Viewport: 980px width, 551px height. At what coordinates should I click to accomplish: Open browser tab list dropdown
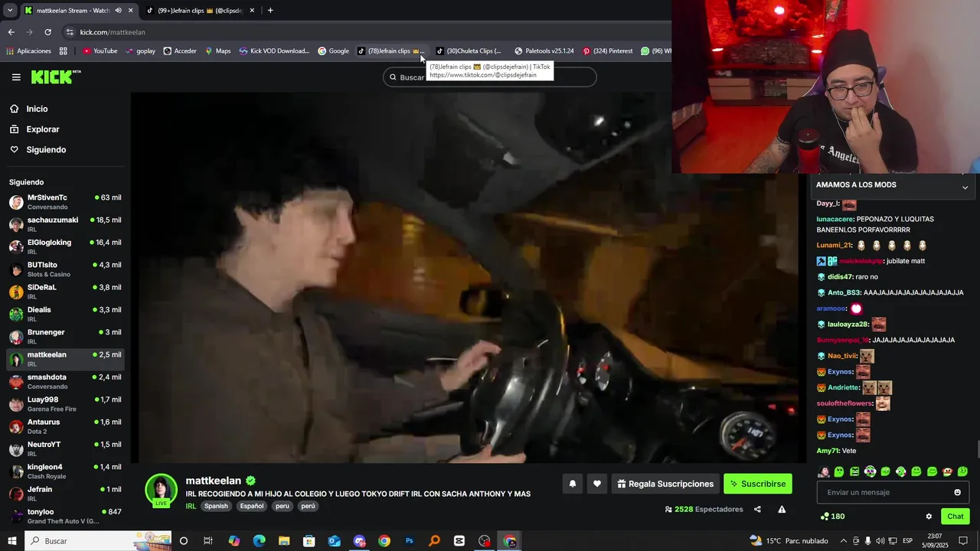tap(9, 11)
